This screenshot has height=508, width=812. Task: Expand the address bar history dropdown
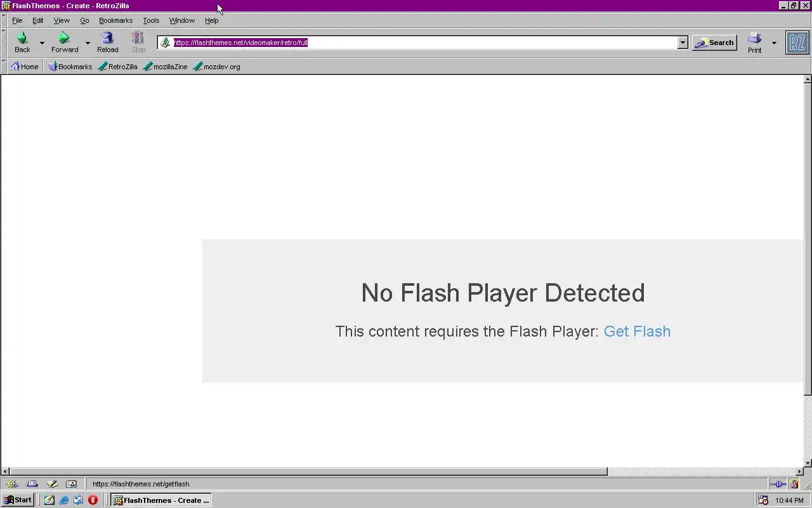tap(683, 43)
